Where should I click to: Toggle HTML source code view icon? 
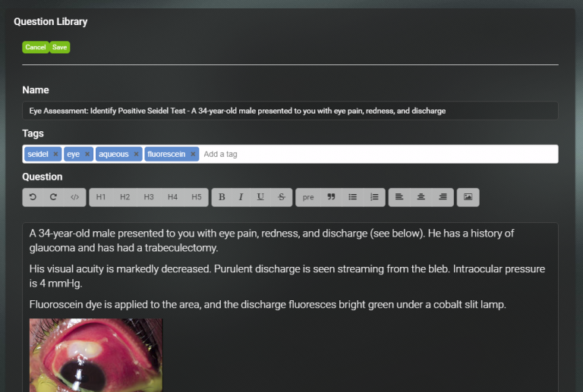74,197
